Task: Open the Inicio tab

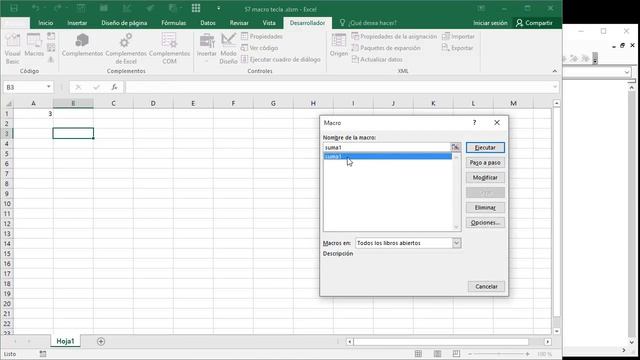Action: coord(46,23)
